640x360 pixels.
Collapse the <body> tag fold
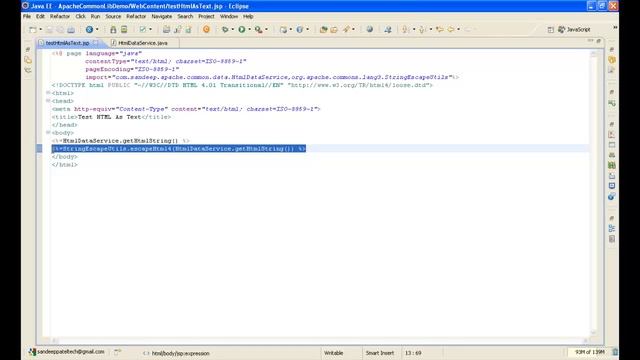pos(48,133)
